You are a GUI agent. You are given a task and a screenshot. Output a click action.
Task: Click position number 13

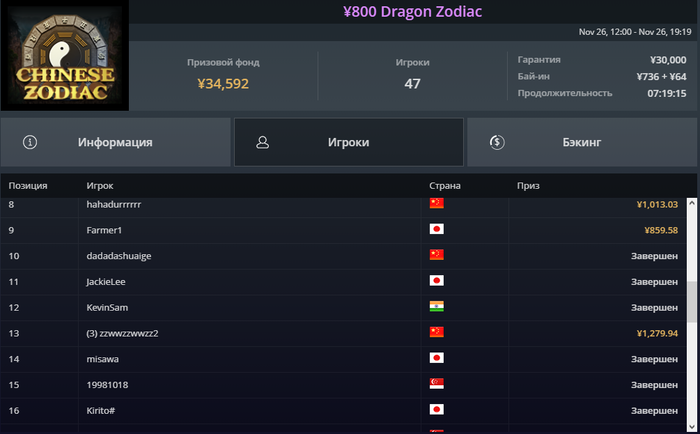(14, 334)
